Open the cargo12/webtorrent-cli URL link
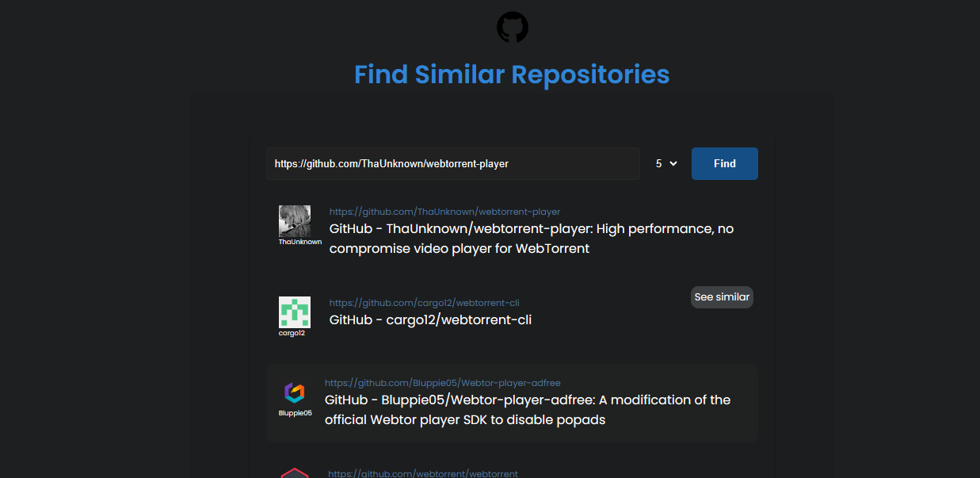 point(424,303)
